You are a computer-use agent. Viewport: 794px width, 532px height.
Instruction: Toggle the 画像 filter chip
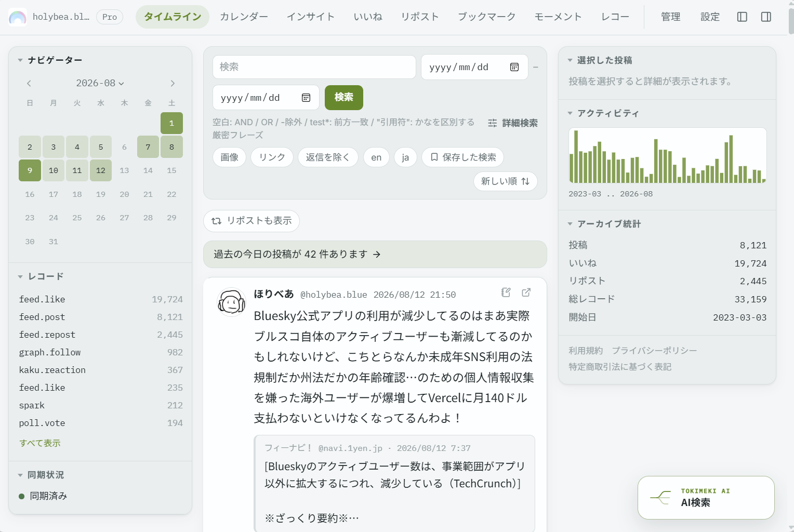pos(229,157)
